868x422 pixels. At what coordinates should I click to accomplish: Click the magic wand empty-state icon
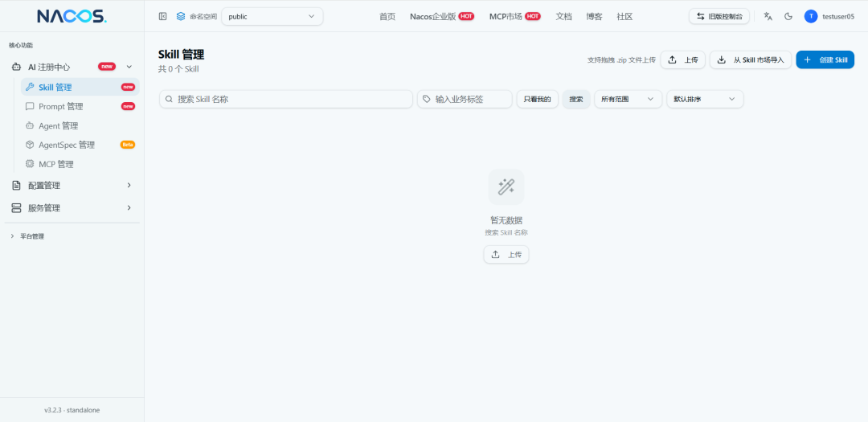tap(506, 186)
